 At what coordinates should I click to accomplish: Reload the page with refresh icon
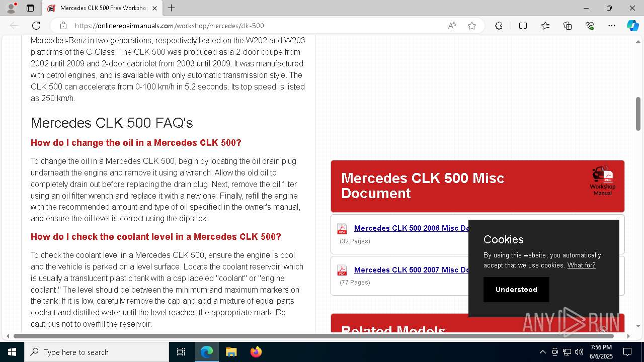coord(36,26)
